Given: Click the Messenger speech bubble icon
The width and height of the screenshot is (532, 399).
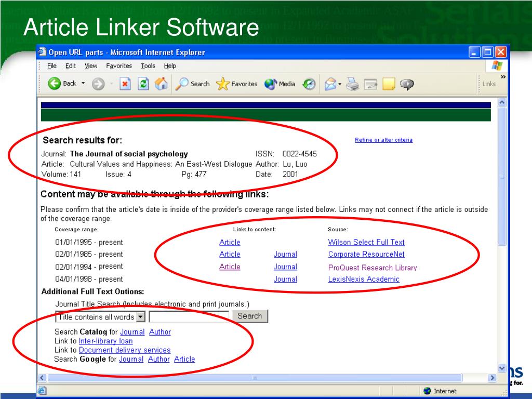Looking at the screenshot, I should [x=407, y=84].
